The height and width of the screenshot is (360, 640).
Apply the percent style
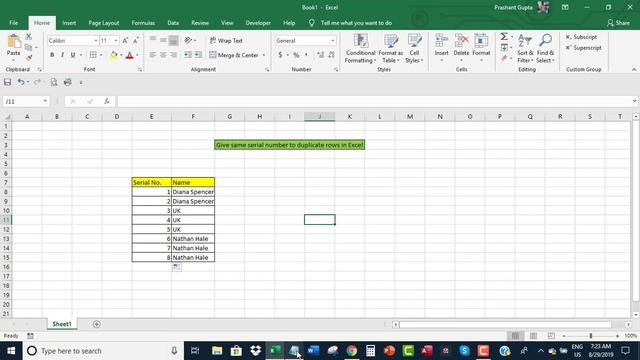point(296,55)
